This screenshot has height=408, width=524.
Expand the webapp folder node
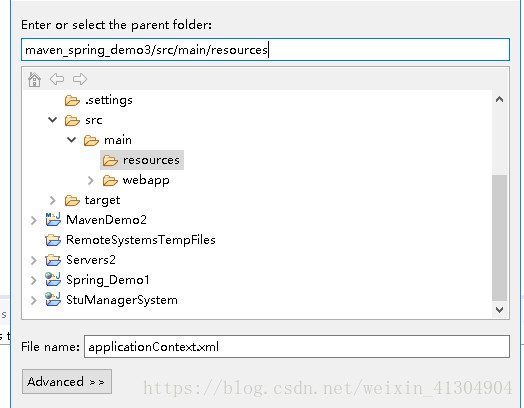(x=91, y=180)
